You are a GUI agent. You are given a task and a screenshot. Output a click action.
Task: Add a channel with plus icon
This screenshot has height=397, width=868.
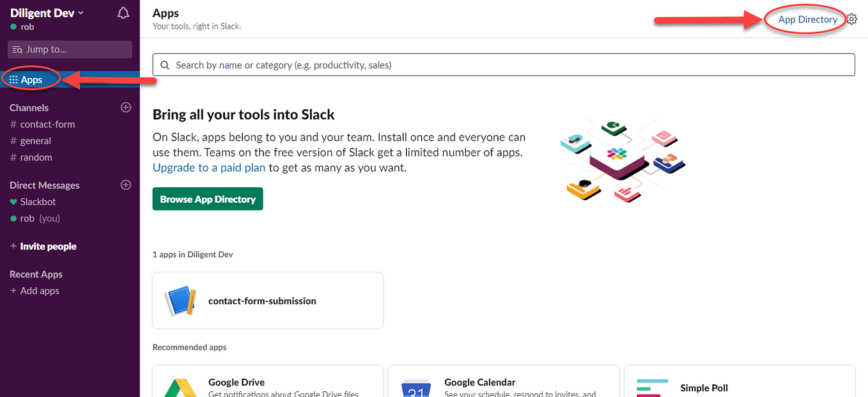[126, 107]
